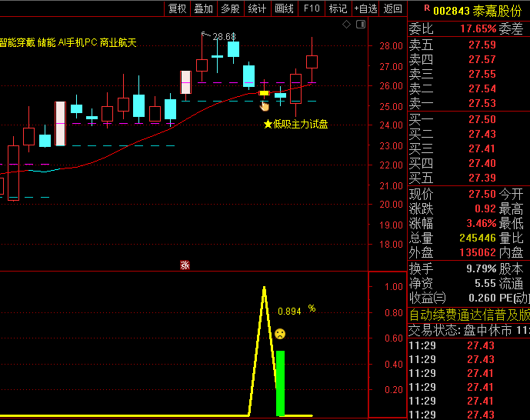530x420 pixels.
Task: Click the red 涨 marker icon
Action: (185, 265)
